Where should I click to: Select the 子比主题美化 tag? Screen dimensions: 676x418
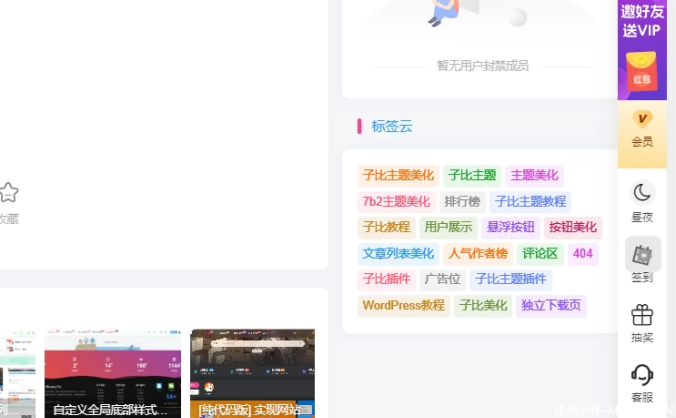398,175
